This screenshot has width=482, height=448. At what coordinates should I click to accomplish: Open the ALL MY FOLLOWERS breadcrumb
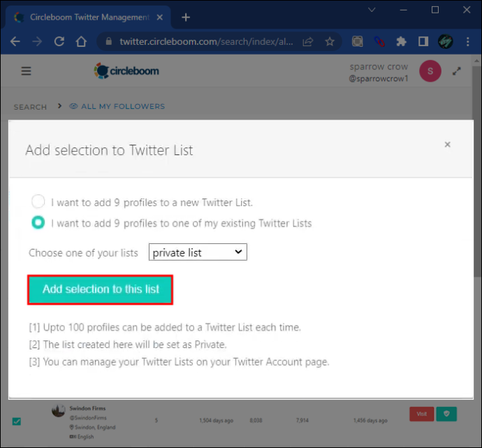(x=117, y=106)
